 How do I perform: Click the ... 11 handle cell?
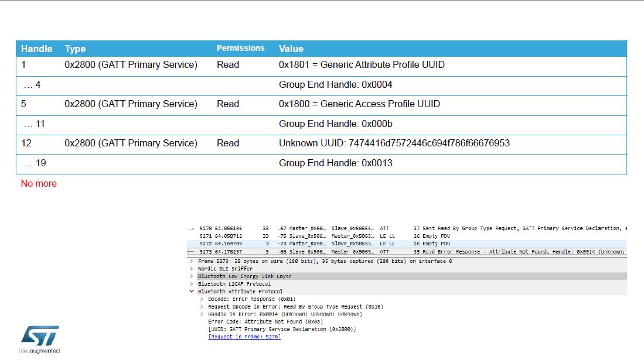click(x=34, y=124)
